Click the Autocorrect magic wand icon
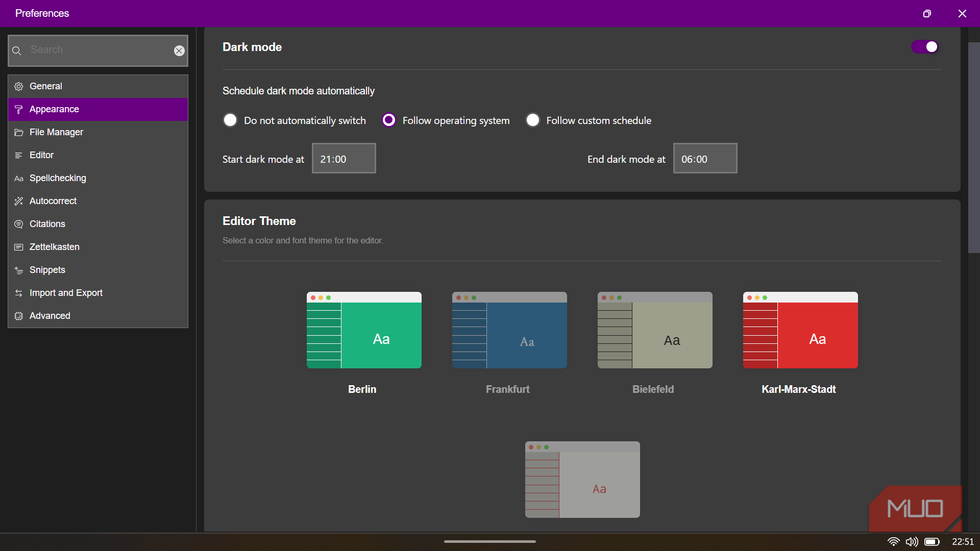Viewport: 980px width, 551px height. 19,201
